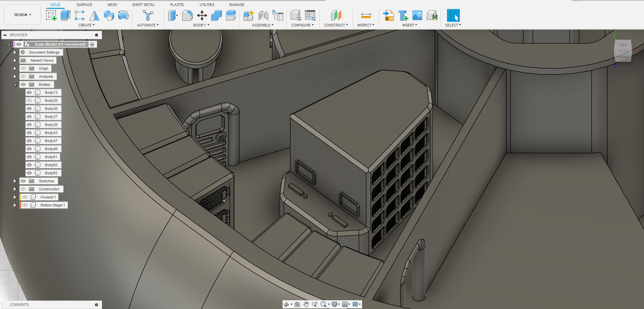Toggle visibility of Body47
The height and width of the screenshot is (309, 644).
pos(30,141)
